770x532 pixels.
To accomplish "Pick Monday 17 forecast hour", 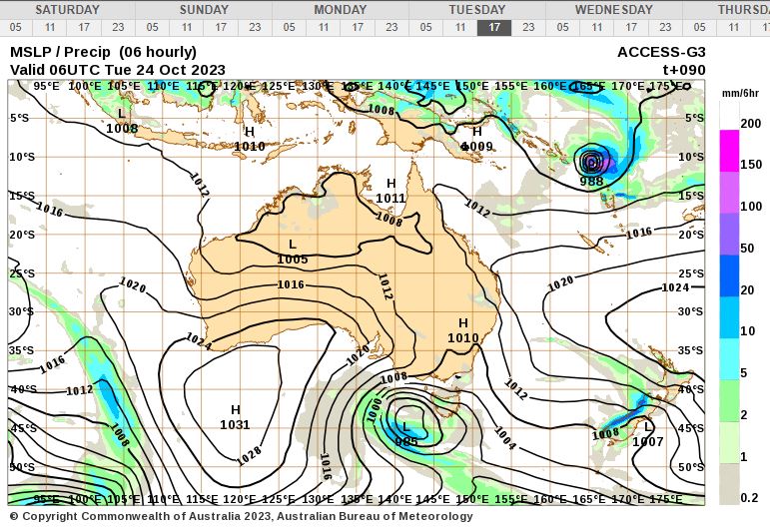I will 358,28.
